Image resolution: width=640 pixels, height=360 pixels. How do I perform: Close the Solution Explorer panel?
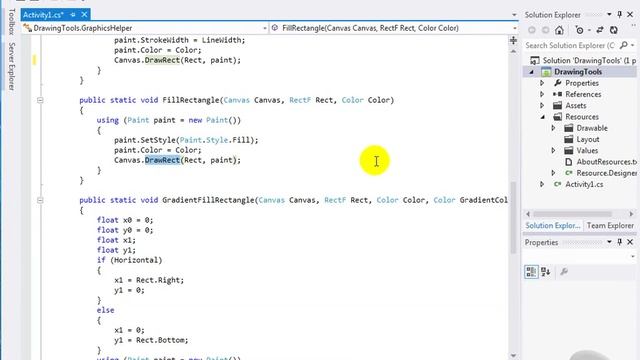pyautogui.click(x=630, y=15)
